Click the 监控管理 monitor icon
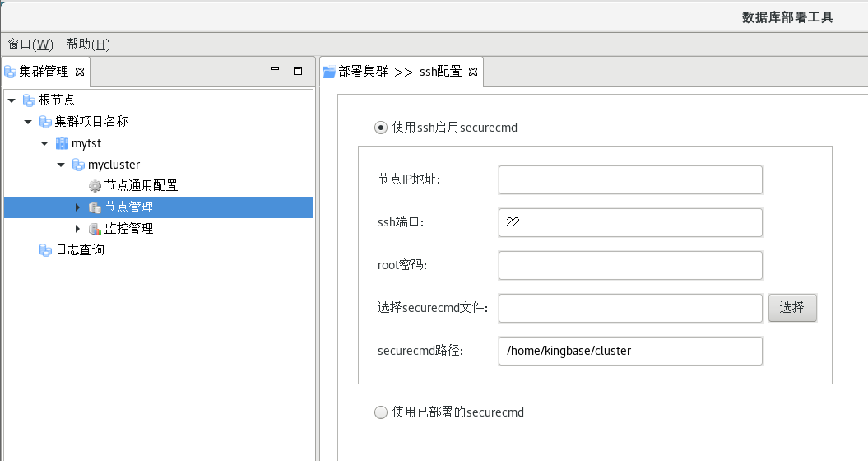The width and height of the screenshot is (868, 461). pos(95,229)
